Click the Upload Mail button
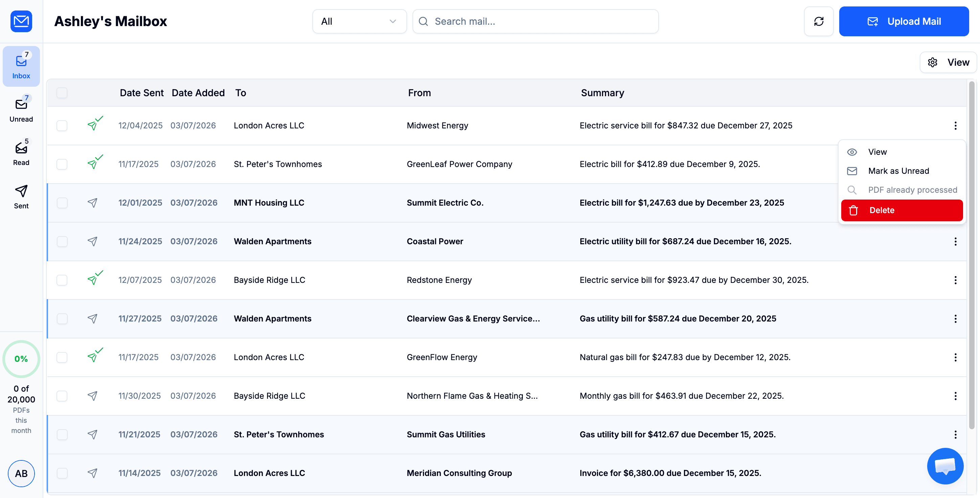Viewport: 980px width, 498px height. (904, 21)
